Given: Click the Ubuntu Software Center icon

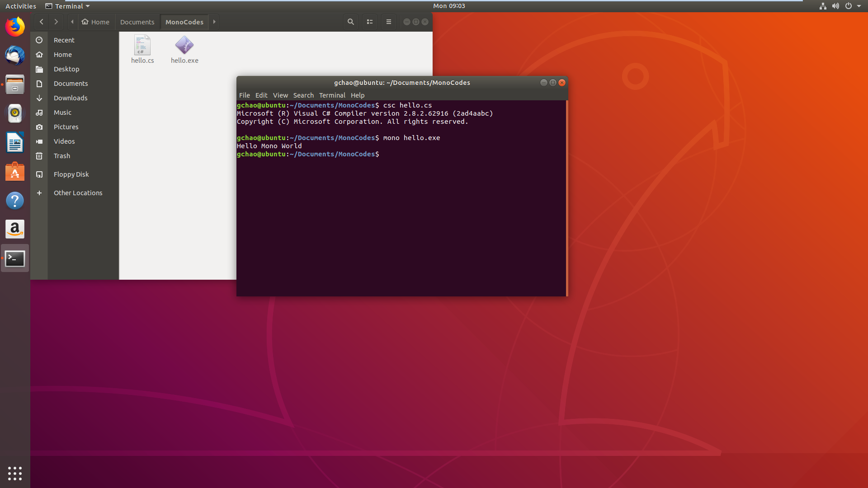Looking at the screenshot, I should [15, 172].
